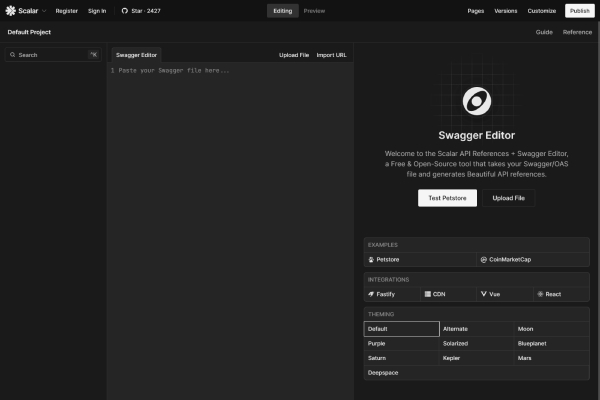This screenshot has height=400, width=600.
Task: Select the Mars theme
Action: (x=551, y=358)
